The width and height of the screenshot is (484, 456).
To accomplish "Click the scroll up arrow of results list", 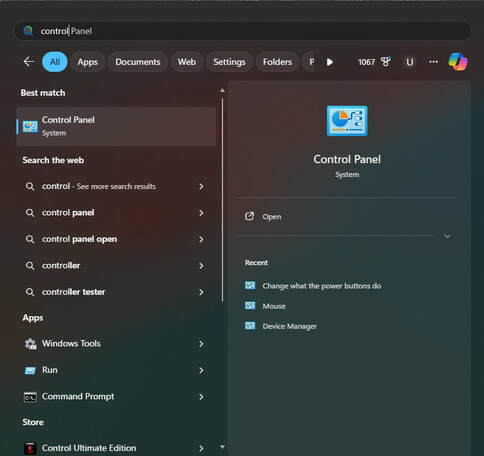I will coord(222,91).
